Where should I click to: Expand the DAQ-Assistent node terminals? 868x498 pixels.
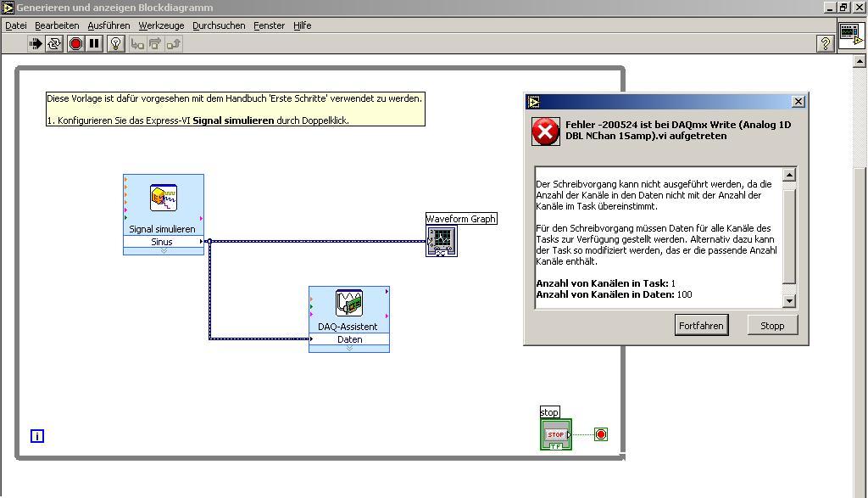349,349
